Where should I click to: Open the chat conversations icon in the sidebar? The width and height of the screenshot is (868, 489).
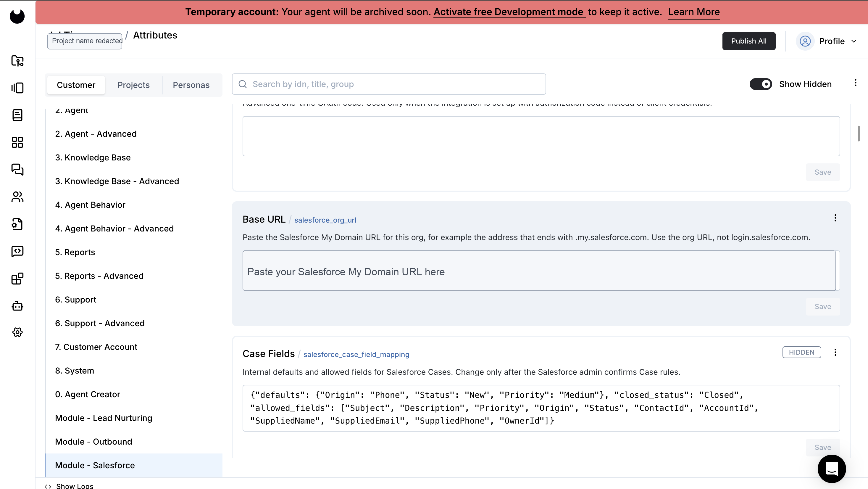pos(17,170)
